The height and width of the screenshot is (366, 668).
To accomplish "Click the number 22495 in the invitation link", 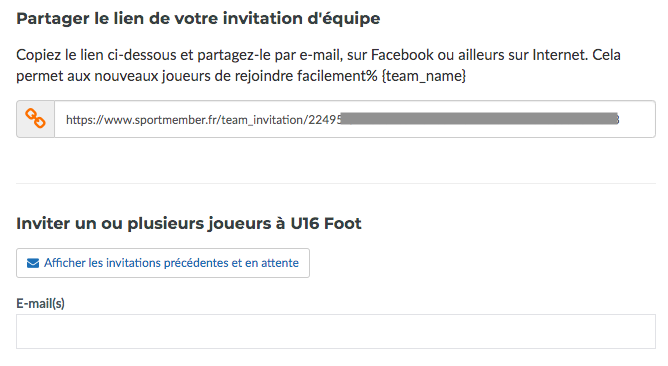I will [325, 120].
